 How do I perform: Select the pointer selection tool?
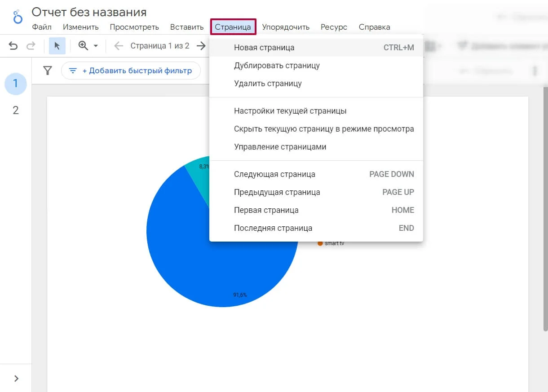(57, 46)
